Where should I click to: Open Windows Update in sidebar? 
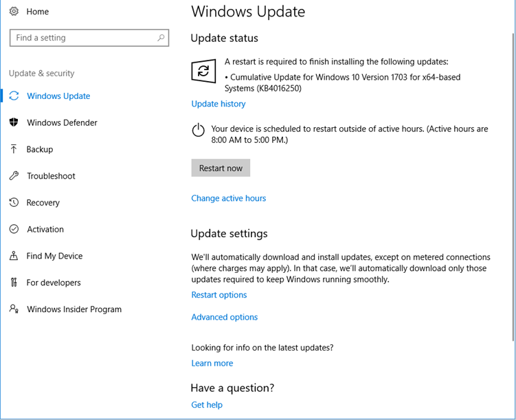[58, 96]
